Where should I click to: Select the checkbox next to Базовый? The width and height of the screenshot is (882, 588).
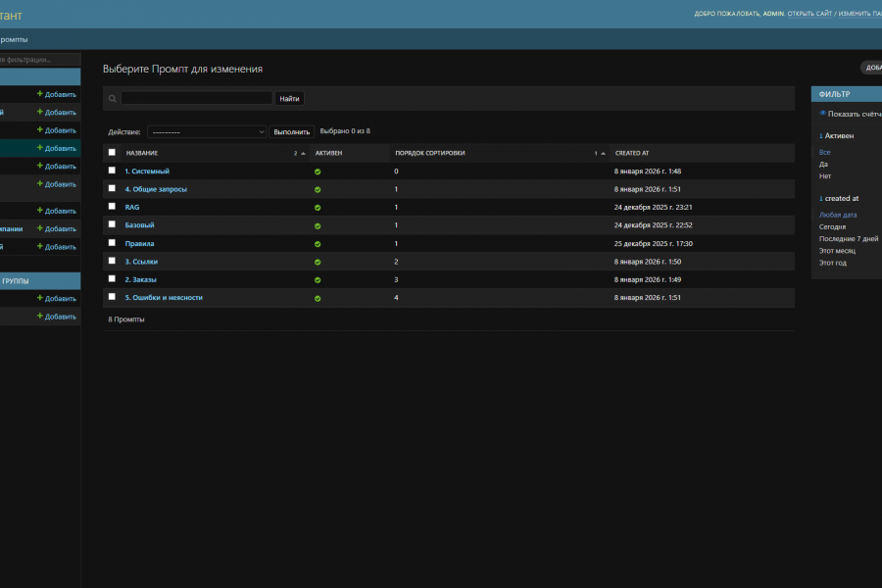[112, 224]
